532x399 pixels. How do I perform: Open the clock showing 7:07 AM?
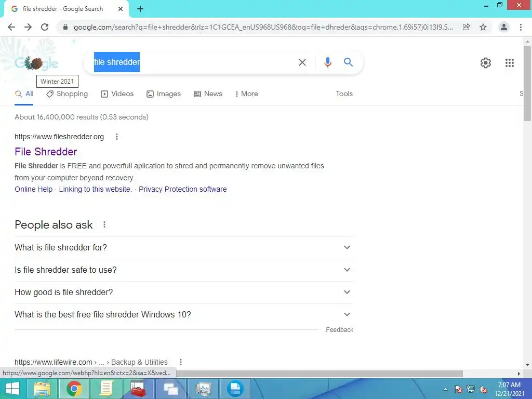(x=509, y=389)
